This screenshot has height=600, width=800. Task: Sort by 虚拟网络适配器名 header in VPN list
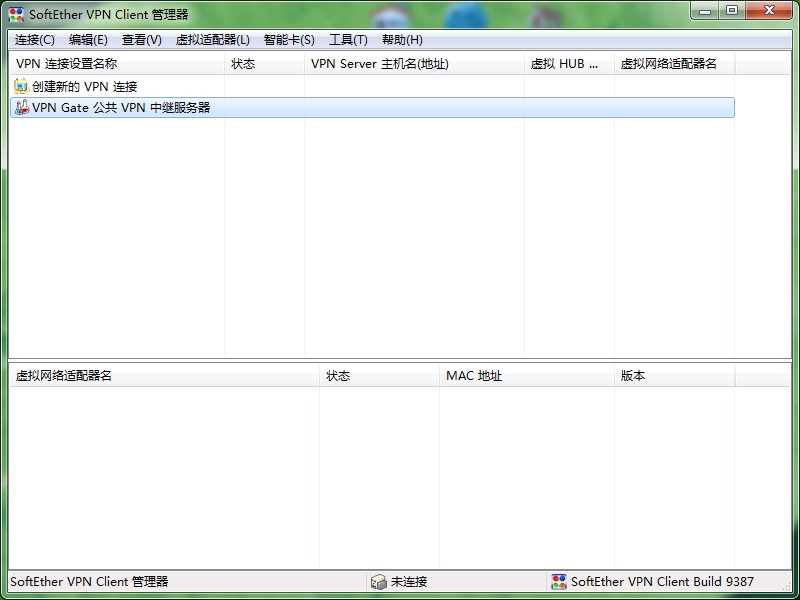point(674,64)
